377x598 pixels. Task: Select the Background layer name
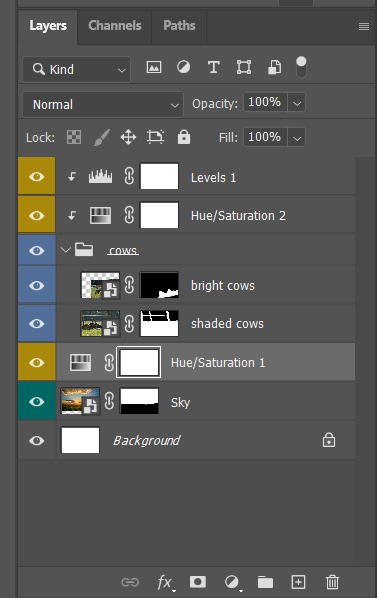click(x=147, y=441)
